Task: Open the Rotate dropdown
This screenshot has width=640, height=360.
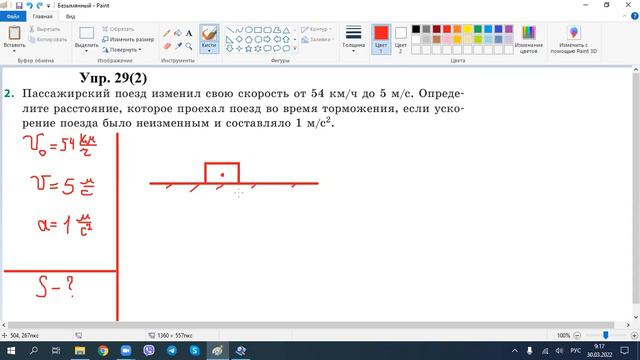Action: (122, 49)
